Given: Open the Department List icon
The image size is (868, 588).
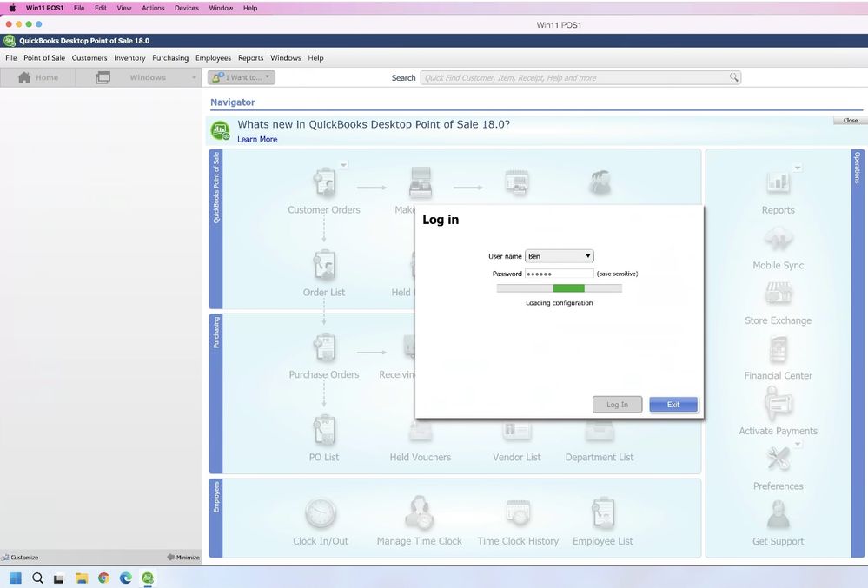Looking at the screenshot, I should click(x=600, y=430).
